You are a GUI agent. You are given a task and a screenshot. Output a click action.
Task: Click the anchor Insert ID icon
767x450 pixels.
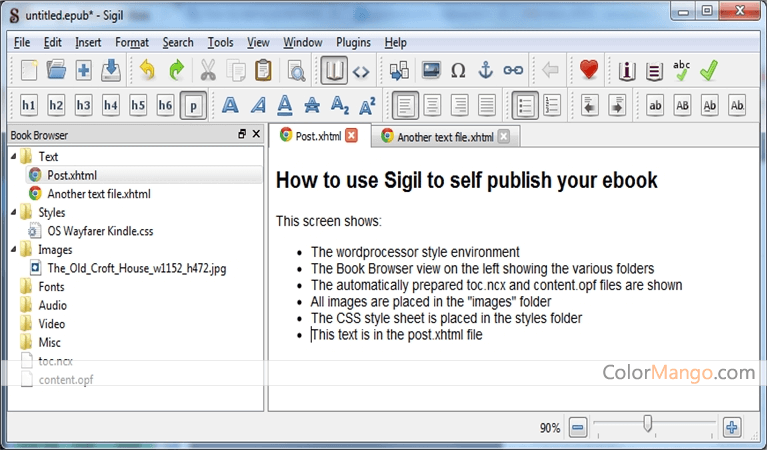(486, 70)
